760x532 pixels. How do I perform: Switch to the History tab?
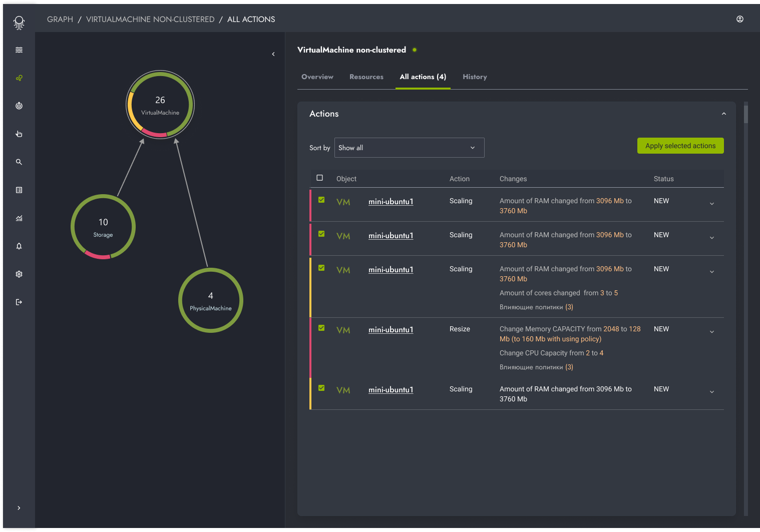pos(475,77)
